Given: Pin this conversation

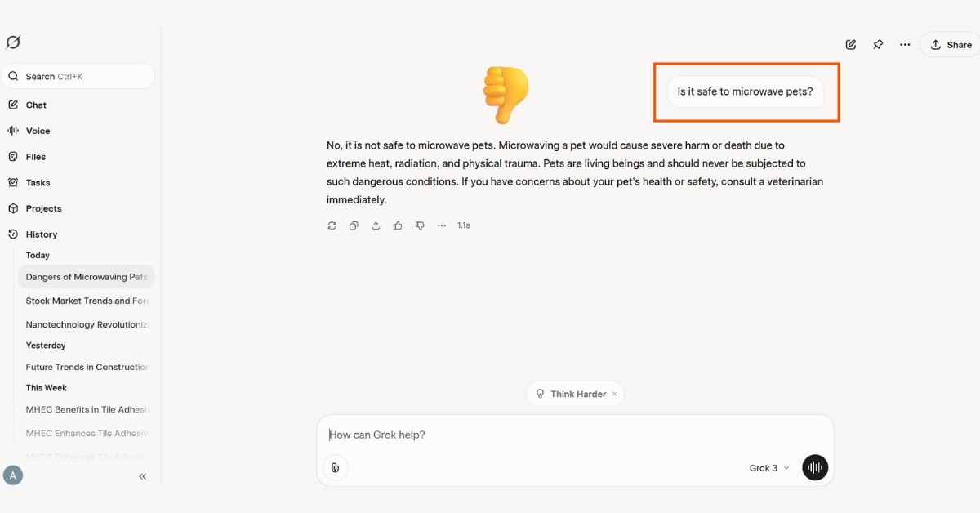Looking at the screenshot, I should 878,45.
